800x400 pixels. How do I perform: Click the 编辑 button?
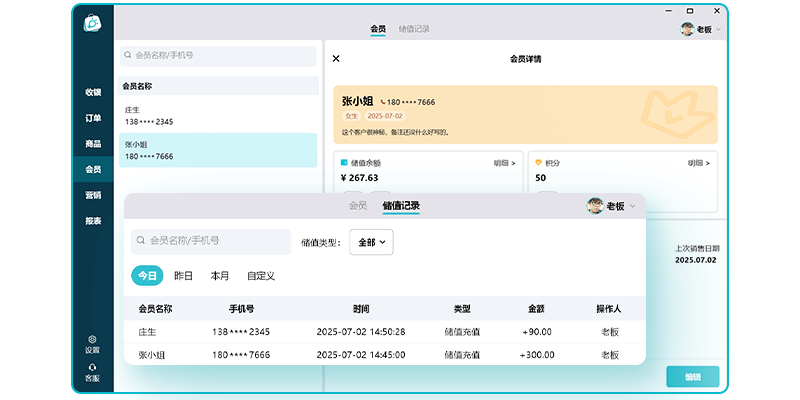(692, 377)
